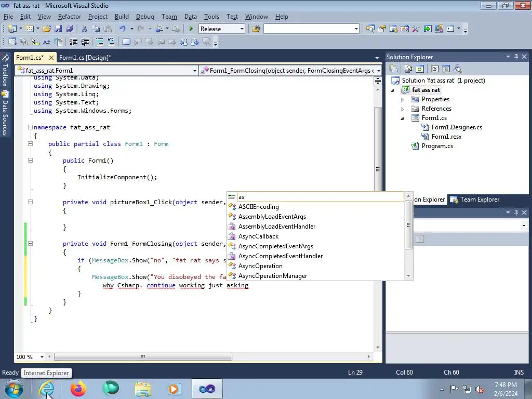Click the Add New Item toolbar icon
The width and height of the screenshot is (532, 399).
coord(30,29)
